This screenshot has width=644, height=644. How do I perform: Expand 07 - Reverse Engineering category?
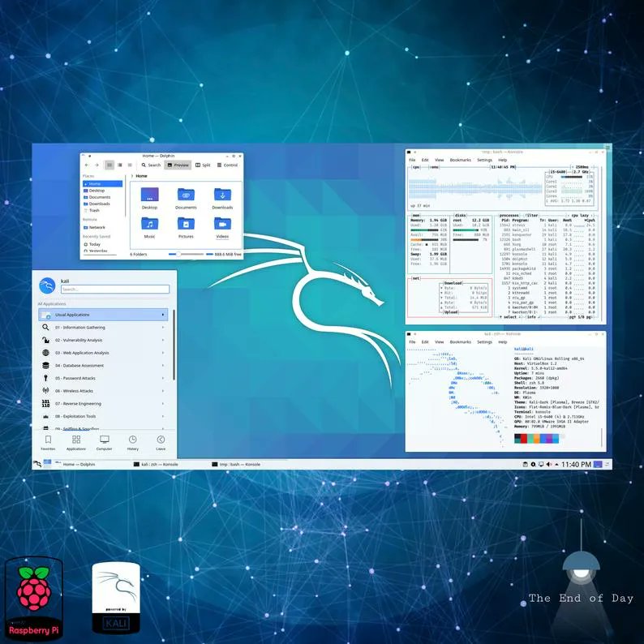(103, 404)
